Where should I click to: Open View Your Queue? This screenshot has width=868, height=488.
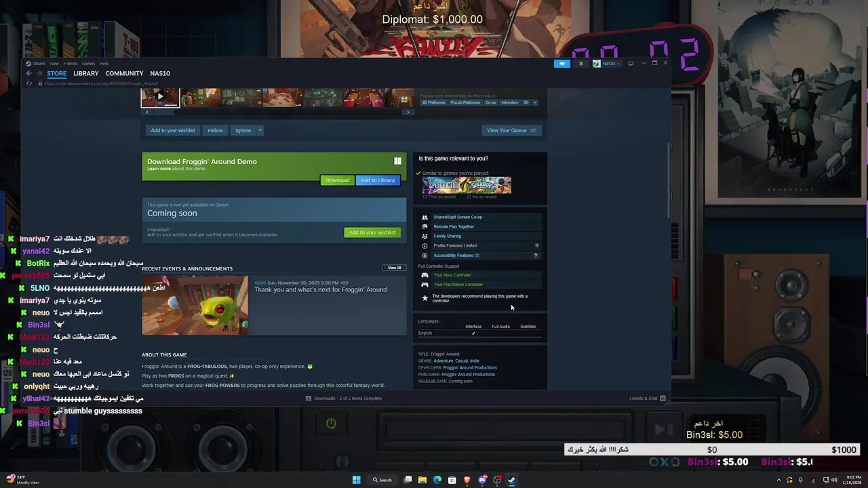point(511,131)
